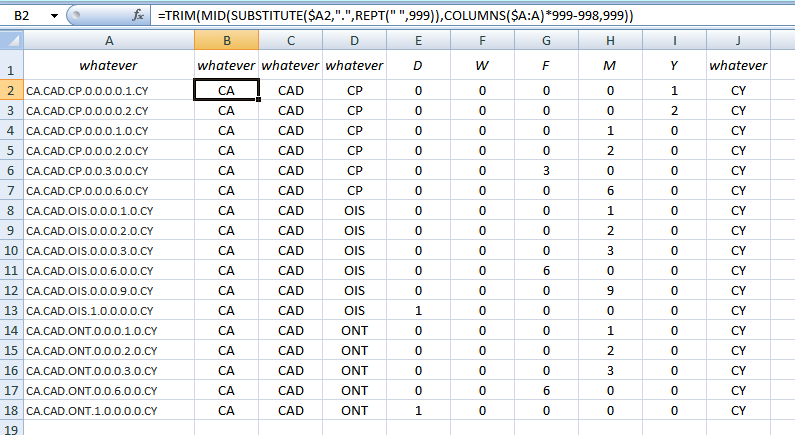Select column B header
Image resolution: width=795 pixels, height=435 pixels.
click(227, 41)
